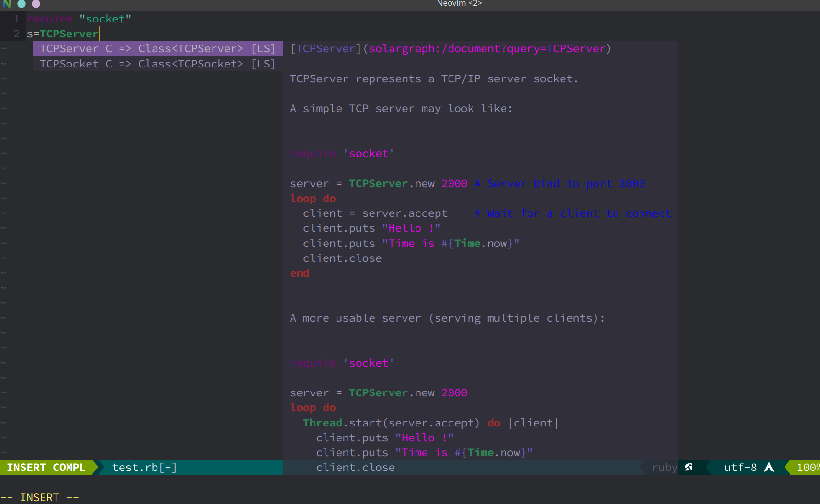Click the pink circle in the title bar
820x504 pixels.
point(35,4)
